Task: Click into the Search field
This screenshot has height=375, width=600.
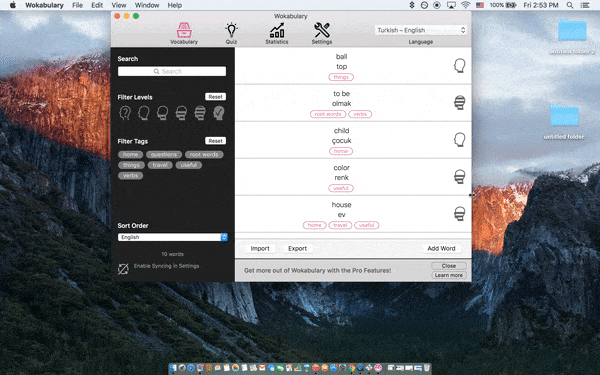Action: click(172, 71)
